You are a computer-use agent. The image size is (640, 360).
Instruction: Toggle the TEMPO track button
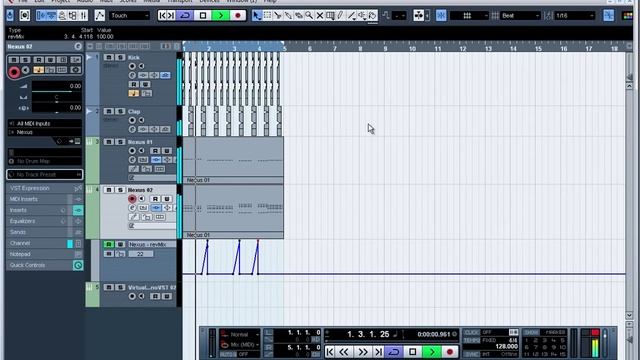click(471, 340)
